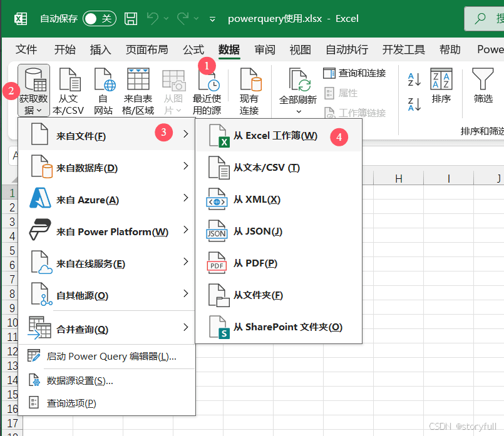Click the sort Z to A icon
The image size is (504, 436).
click(414, 104)
